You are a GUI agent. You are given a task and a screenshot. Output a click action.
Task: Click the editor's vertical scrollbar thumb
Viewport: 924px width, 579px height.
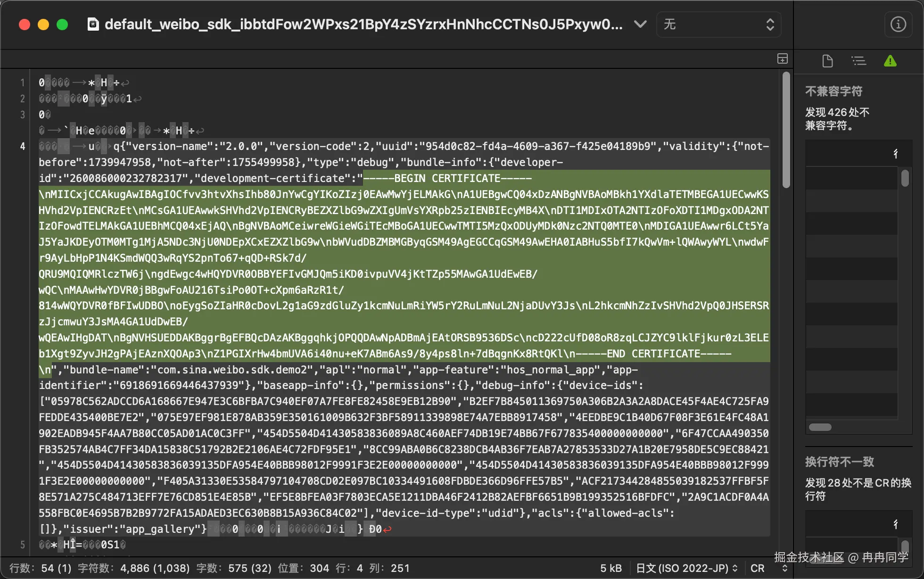(x=786, y=130)
